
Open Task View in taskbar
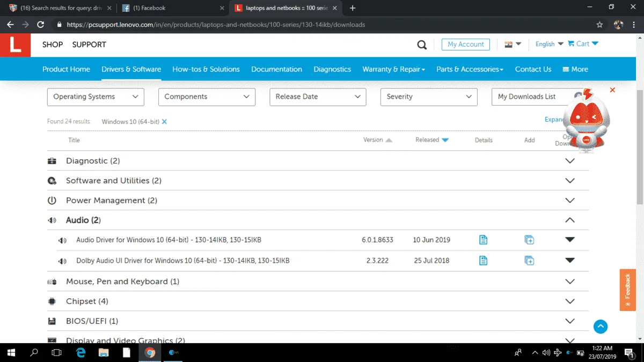coord(56,352)
